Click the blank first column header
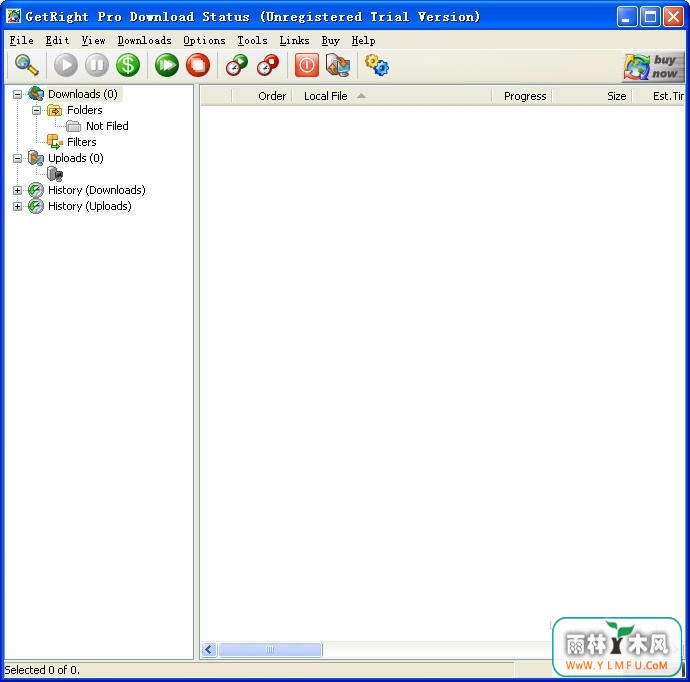The height and width of the screenshot is (682, 690). (216, 96)
